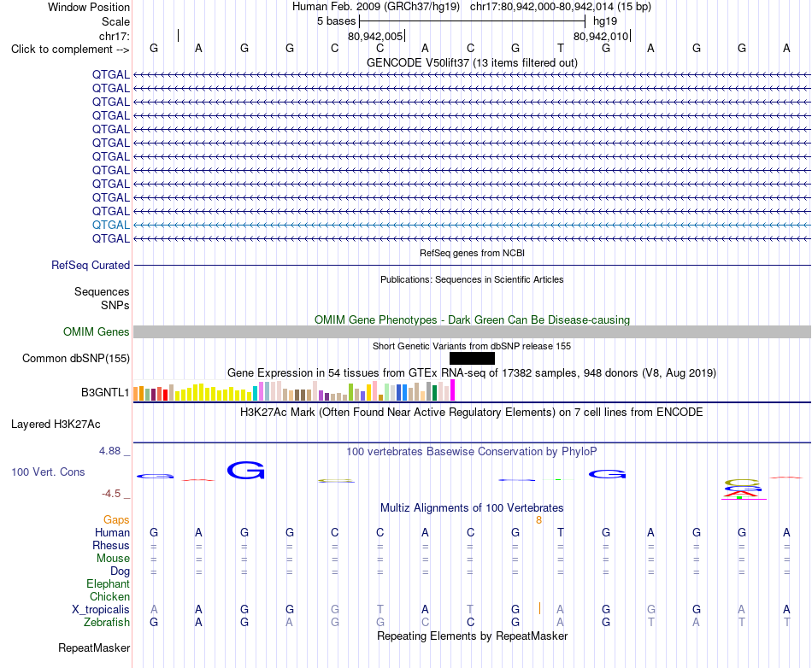Click the Layered H3K27Ac label

pos(56,425)
